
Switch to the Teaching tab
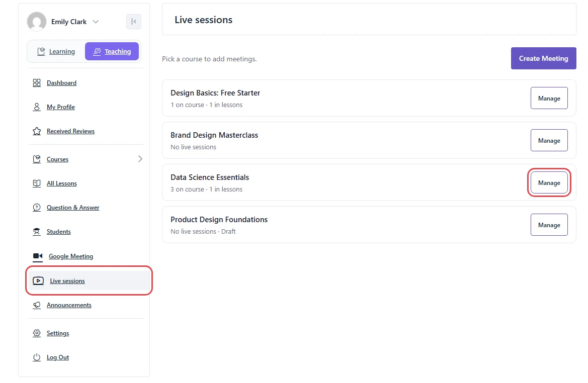pyautogui.click(x=112, y=51)
